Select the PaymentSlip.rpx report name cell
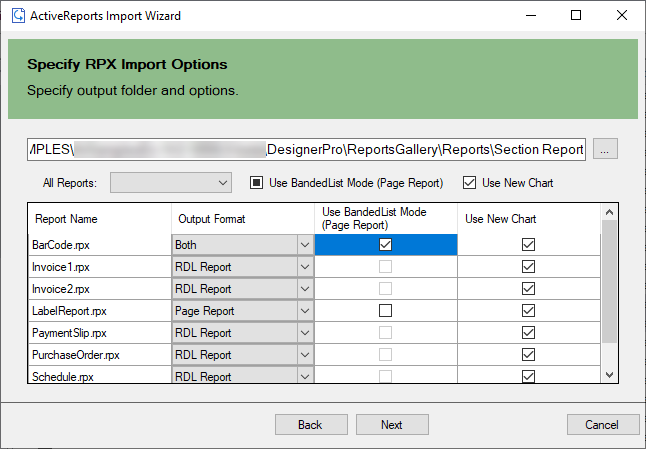 click(x=100, y=333)
